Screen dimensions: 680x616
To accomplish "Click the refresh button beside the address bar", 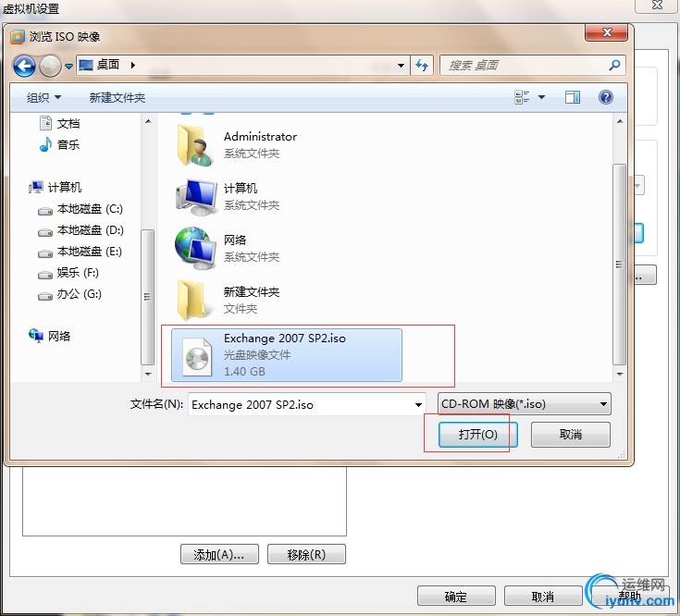I will (x=422, y=66).
